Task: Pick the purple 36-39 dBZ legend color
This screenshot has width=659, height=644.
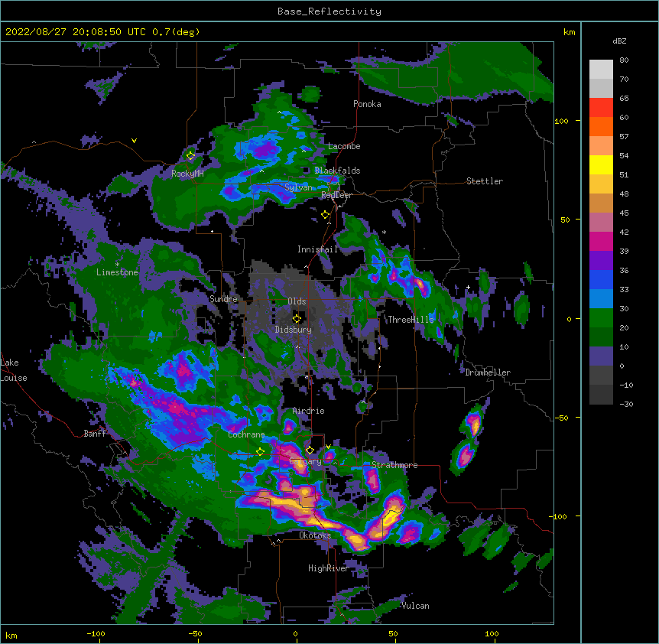Action: point(601,261)
